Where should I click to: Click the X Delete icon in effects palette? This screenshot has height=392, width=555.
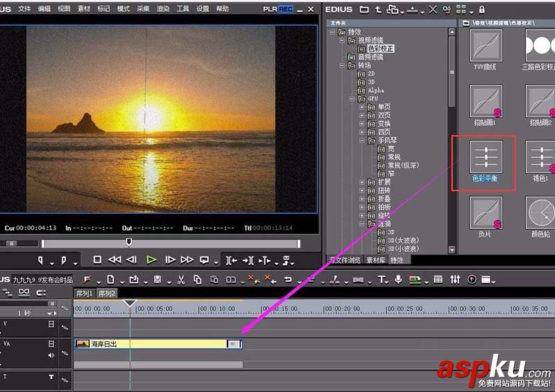432,10
